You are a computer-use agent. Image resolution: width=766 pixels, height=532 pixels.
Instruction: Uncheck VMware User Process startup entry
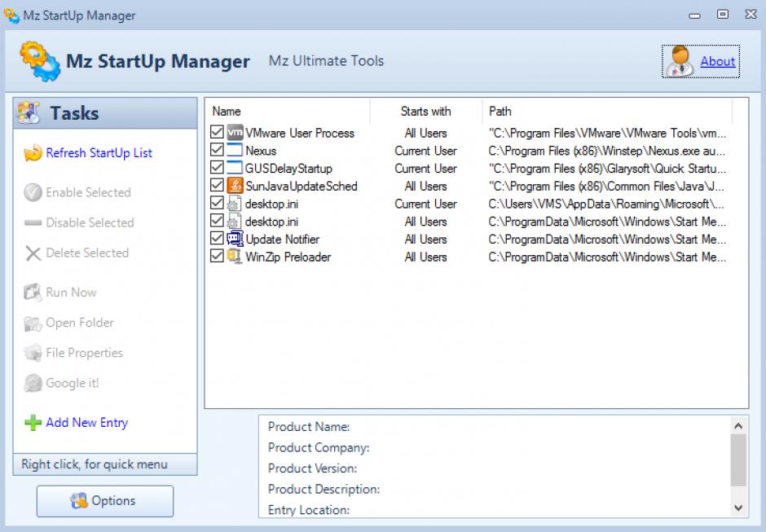coord(217,132)
